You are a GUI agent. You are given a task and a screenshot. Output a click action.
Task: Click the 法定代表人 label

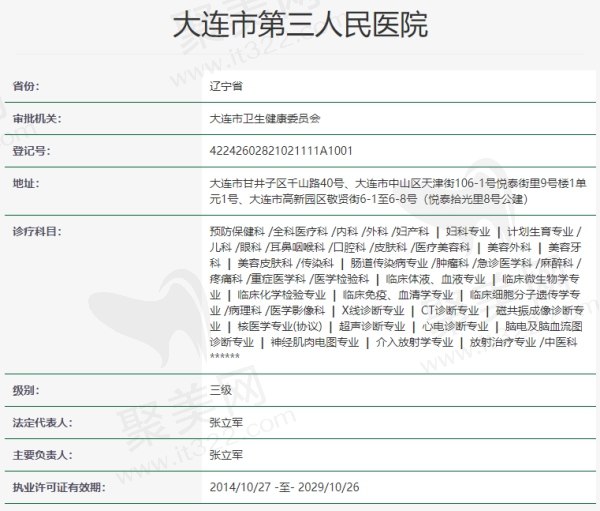(42, 423)
